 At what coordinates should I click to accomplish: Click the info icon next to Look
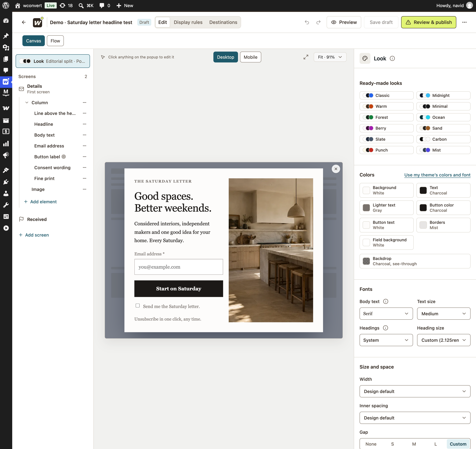(x=392, y=58)
